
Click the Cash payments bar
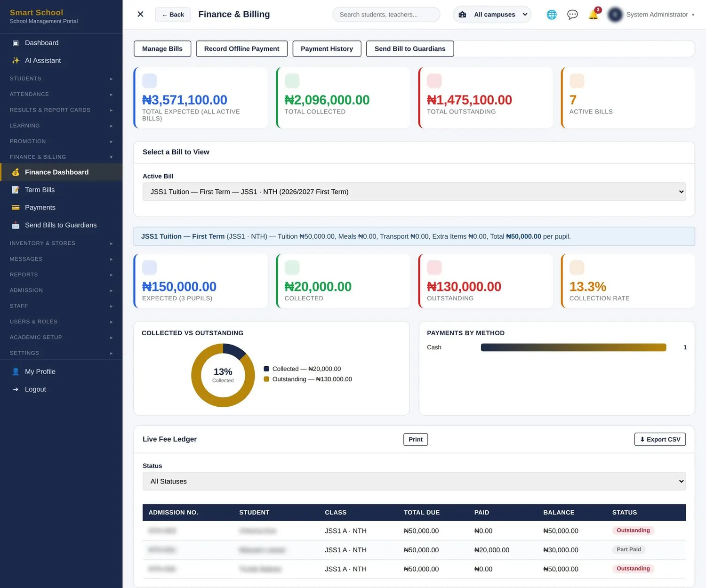[x=573, y=347]
